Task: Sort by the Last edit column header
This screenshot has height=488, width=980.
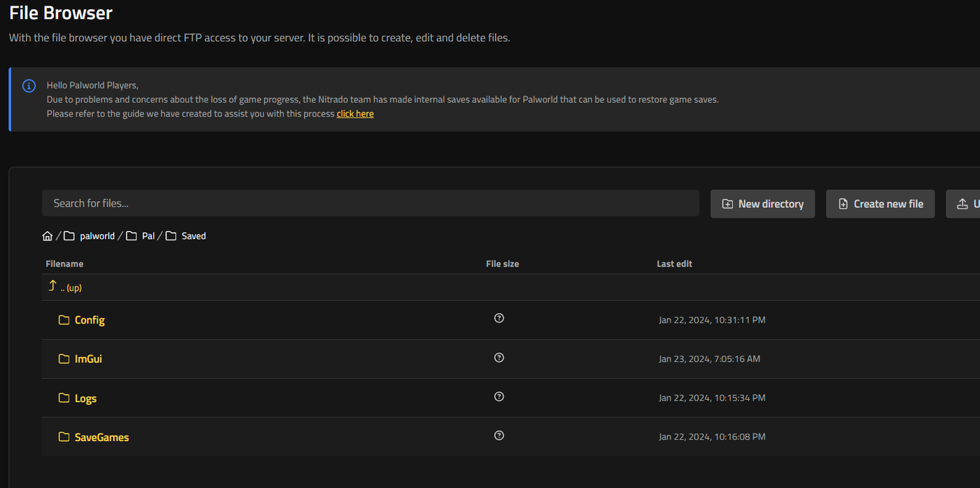Action: point(674,264)
